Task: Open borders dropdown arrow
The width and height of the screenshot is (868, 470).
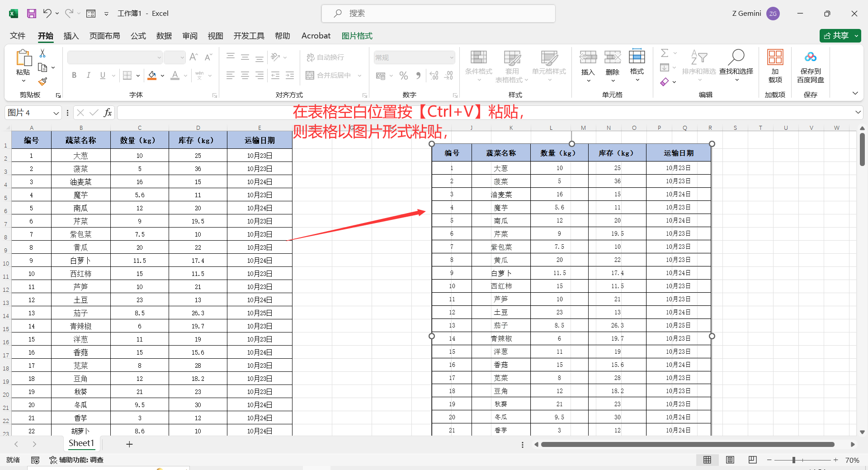Action: 138,76
